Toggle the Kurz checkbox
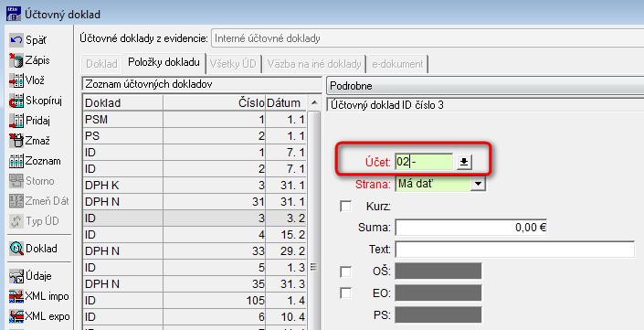Screen dimensions: 644x330 tap(346, 206)
